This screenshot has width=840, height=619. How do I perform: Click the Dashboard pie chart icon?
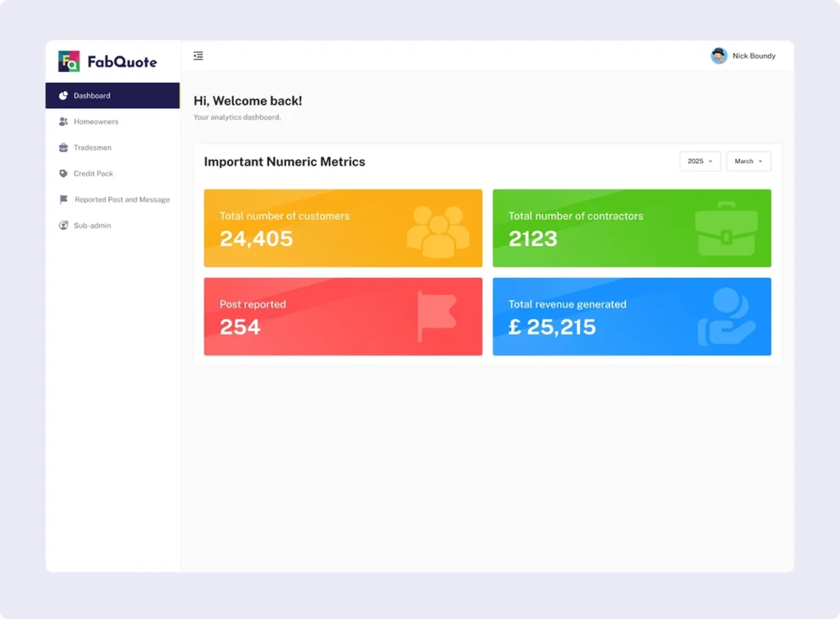coord(63,96)
